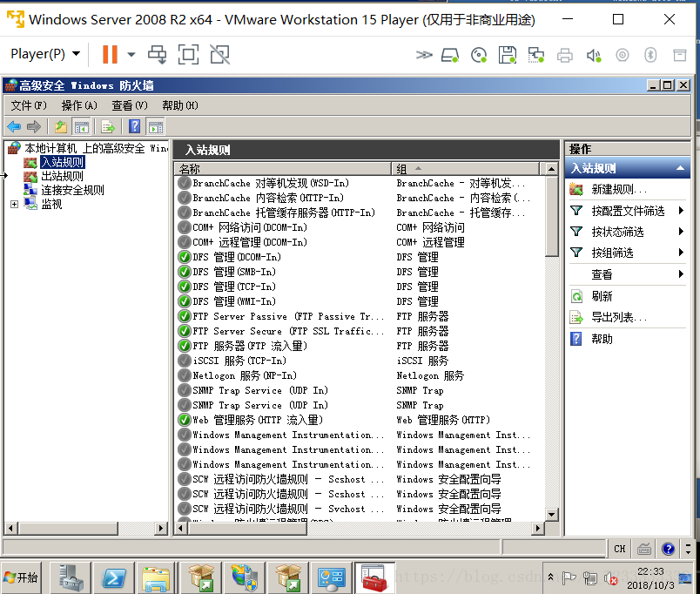
Task: Click the rules list scroll up arrow
Action: click(552, 169)
